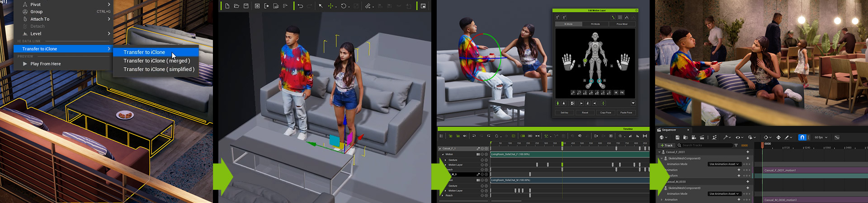Click the Sequencer playhead marker at 0000
868x203 pixels.
[x=763, y=144]
